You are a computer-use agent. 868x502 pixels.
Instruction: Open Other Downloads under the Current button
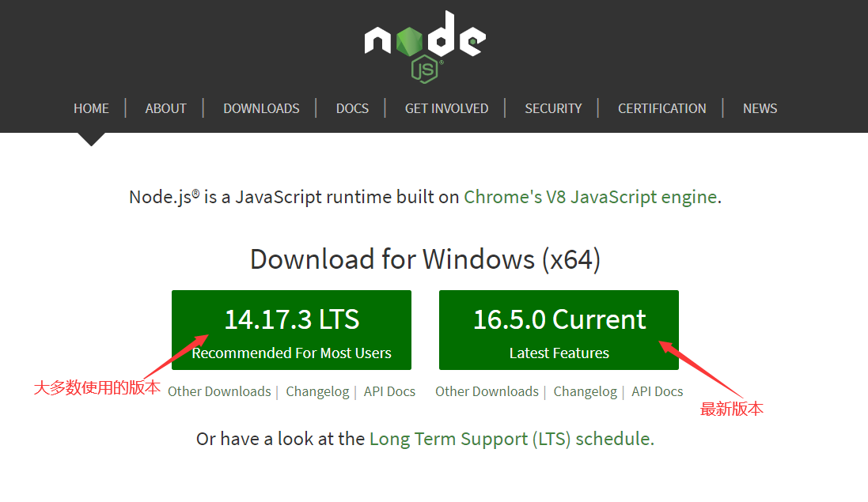point(487,391)
